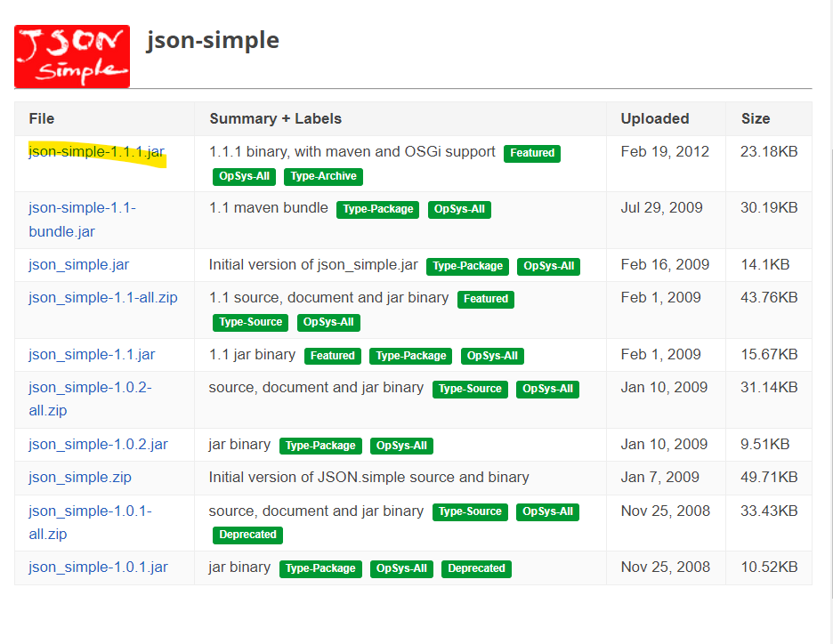833x644 pixels.
Task: Open json_simple-1.1-all.zip link
Action: pos(102,297)
